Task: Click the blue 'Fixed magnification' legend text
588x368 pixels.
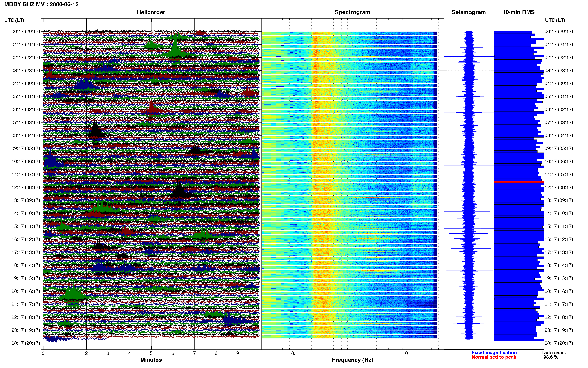Action: (x=494, y=352)
